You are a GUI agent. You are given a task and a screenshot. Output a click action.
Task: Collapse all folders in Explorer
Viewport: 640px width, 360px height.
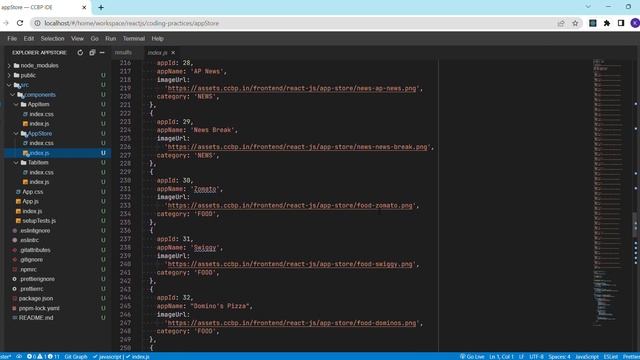point(92,53)
